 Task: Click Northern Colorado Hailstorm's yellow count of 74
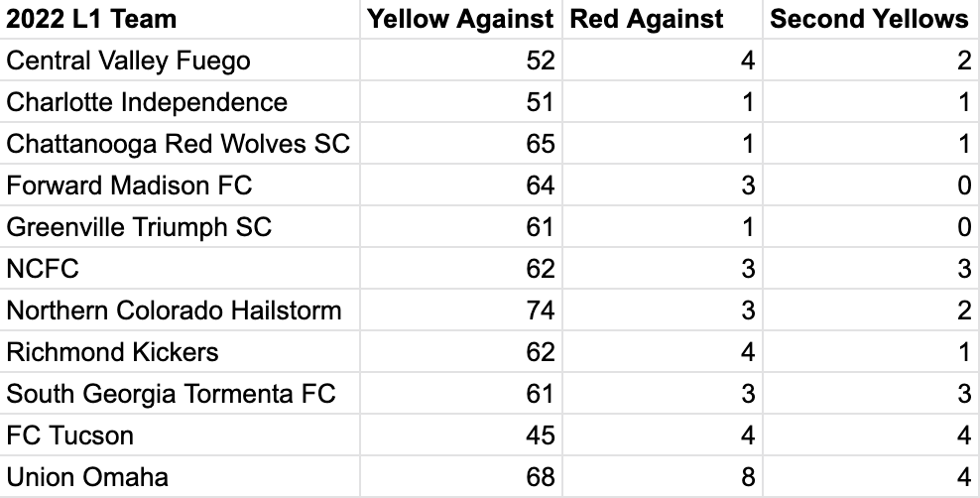pyautogui.click(x=541, y=311)
